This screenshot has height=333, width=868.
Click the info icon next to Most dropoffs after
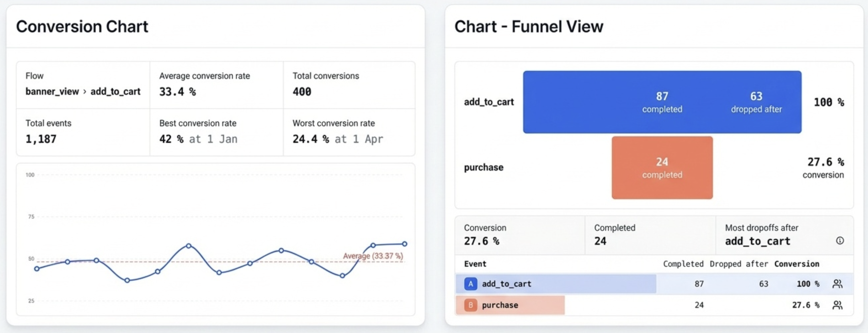[840, 240]
